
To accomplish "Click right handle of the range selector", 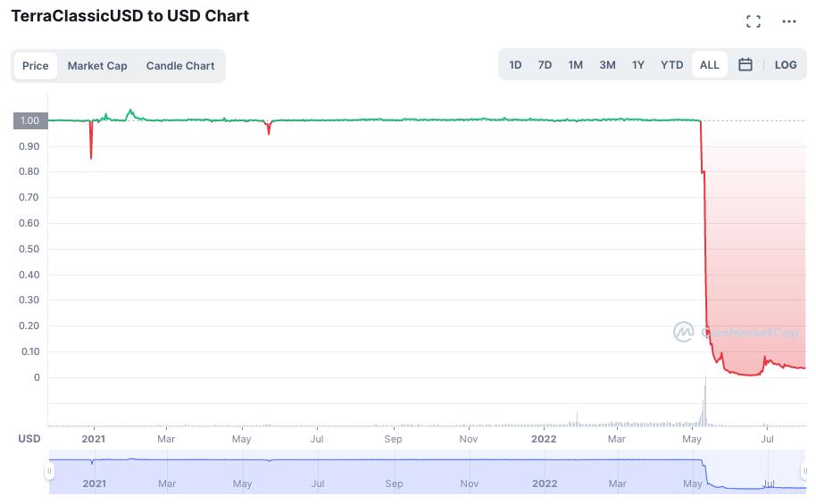I will click(x=807, y=473).
